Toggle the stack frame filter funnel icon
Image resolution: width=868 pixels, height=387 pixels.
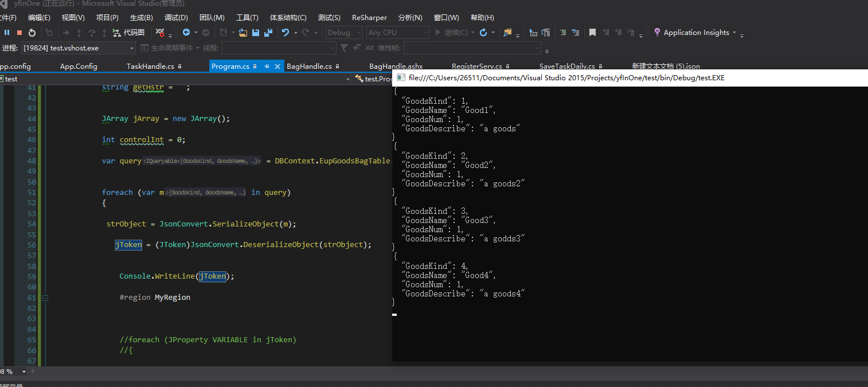point(344,48)
